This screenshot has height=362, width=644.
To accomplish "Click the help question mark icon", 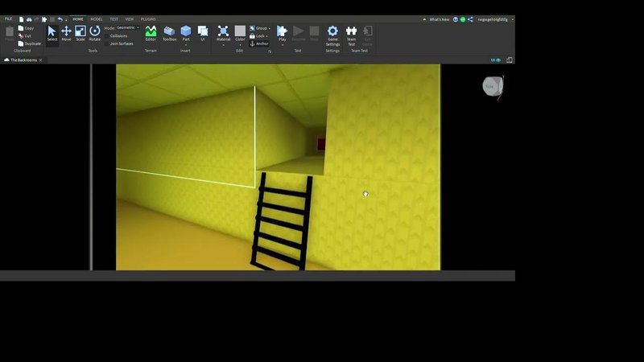I will tap(456, 19).
